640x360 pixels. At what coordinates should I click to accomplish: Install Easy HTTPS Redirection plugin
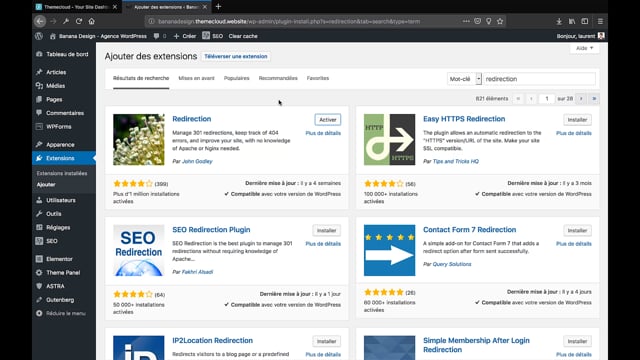(577, 120)
